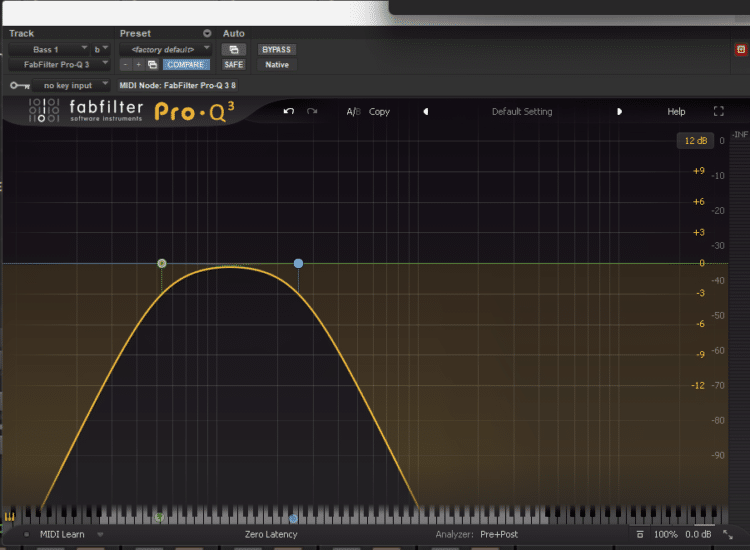Screen dimensions: 750x550
Task: Open the Help menu
Action: [x=676, y=111]
